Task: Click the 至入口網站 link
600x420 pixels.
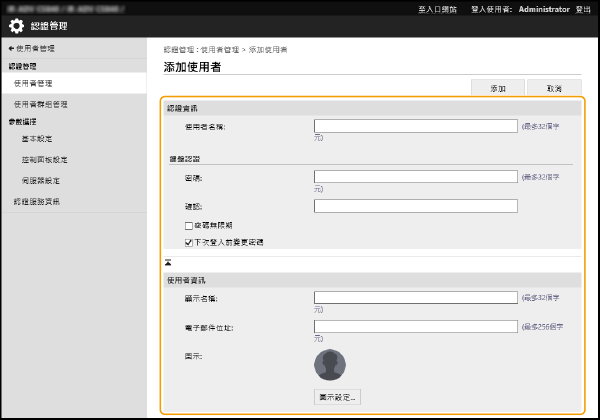Action: coord(436,8)
